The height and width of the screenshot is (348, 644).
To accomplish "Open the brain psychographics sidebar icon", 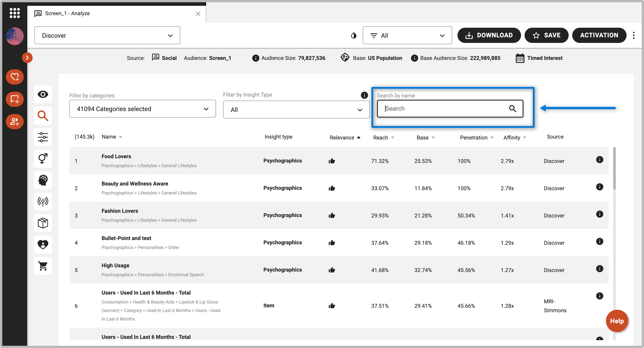I will click(43, 180).
